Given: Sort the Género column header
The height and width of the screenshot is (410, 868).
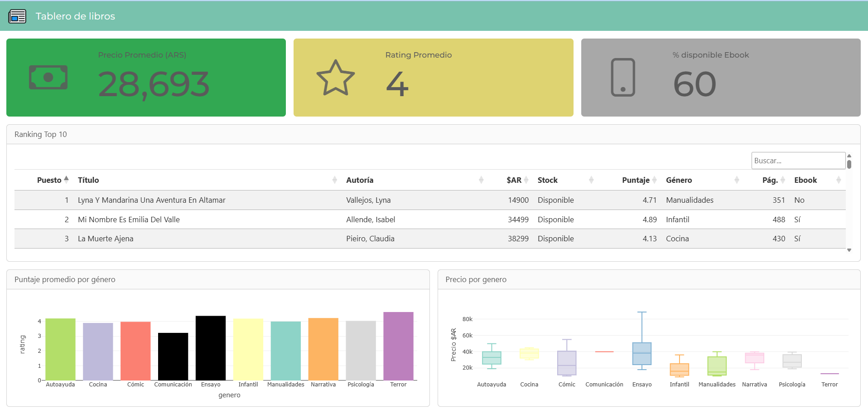Looking at the screenshot, I should click(736, 180).
